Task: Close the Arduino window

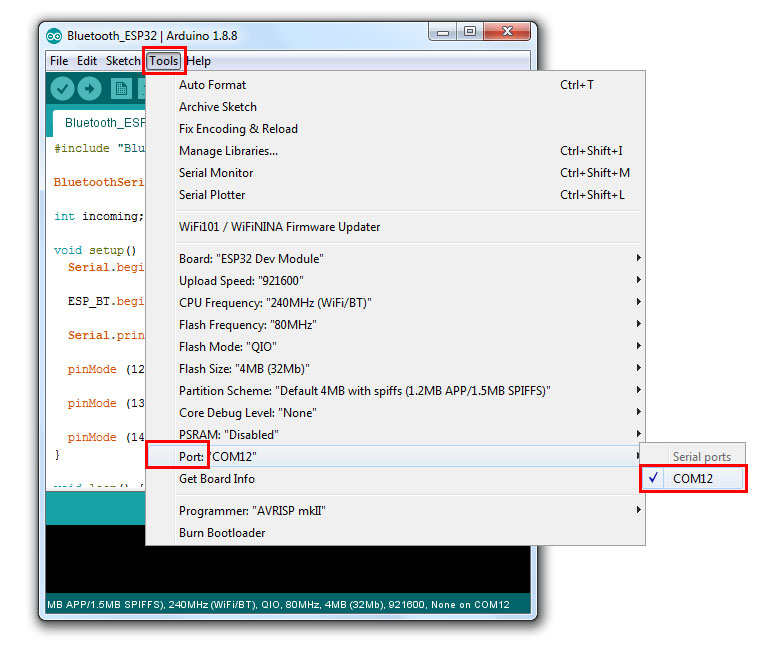Action: (507, 32)
